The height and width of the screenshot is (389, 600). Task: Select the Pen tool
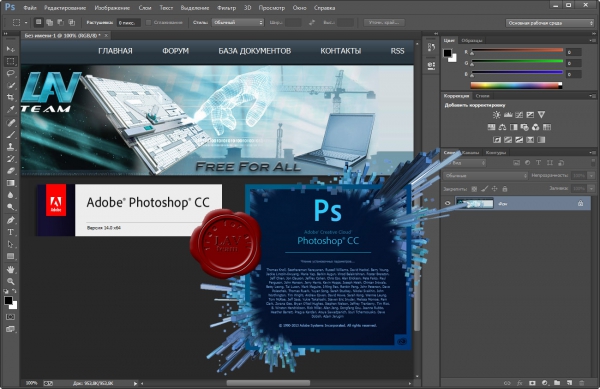[x=10, y=220]
